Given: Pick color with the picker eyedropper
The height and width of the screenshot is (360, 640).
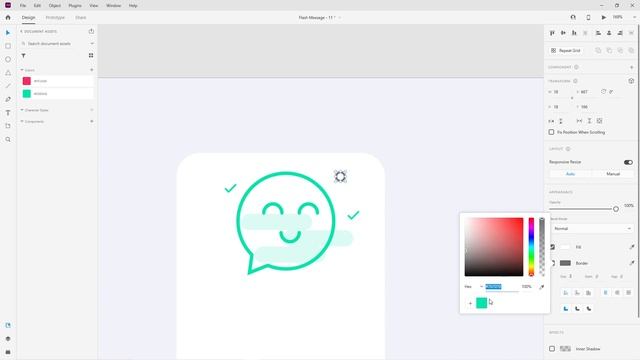Looking at the screenshot, I should click(542, 287).
